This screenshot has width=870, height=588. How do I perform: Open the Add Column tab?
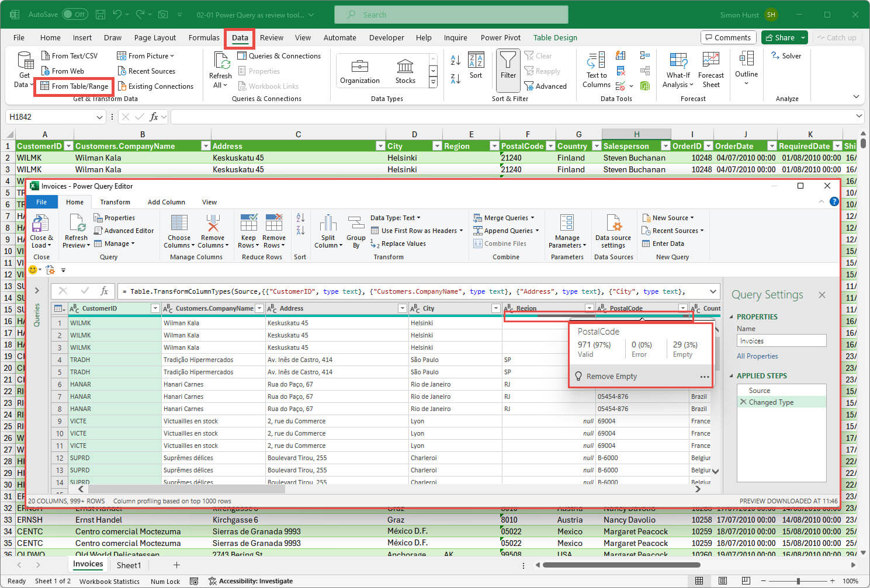(x=166, y=202)
